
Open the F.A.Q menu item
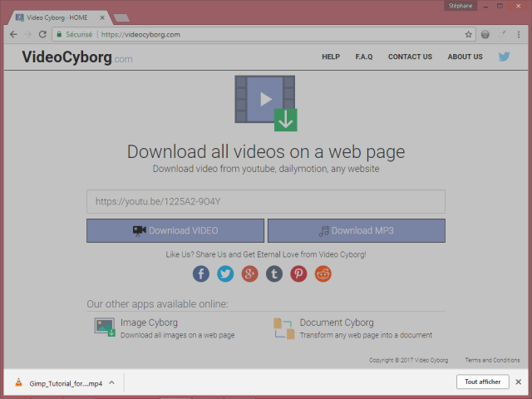(x=364, y=57)
